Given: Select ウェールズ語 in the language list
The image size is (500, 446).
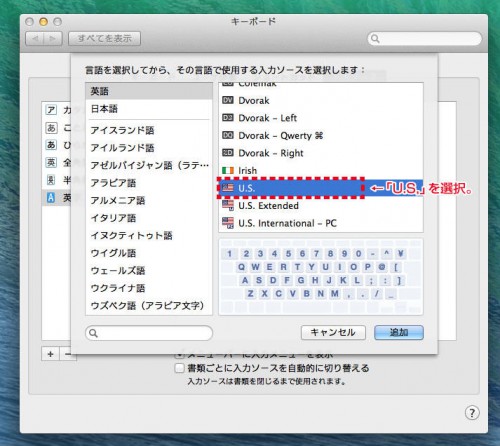Looking at the screenshot, I should 149,270.
